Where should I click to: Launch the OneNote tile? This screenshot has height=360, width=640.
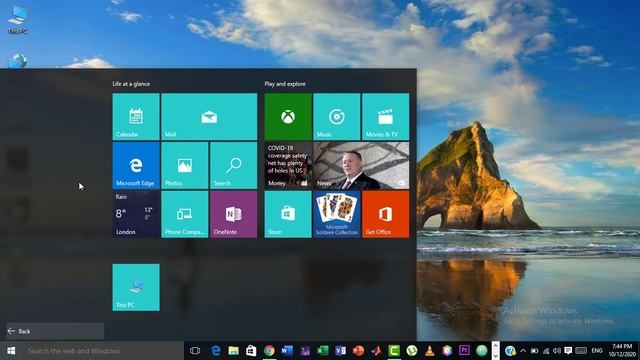pos(233,214)
